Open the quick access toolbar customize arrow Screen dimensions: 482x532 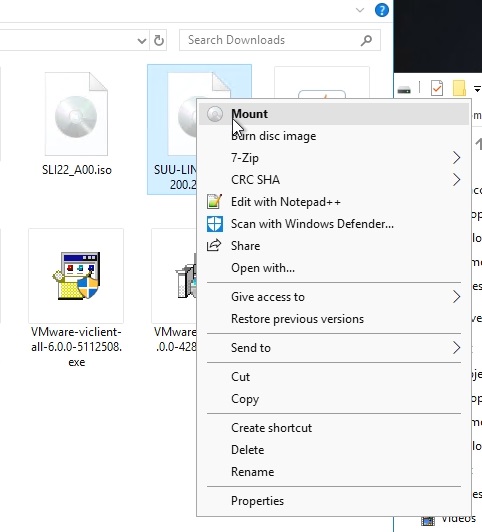(x=477, y=89)
